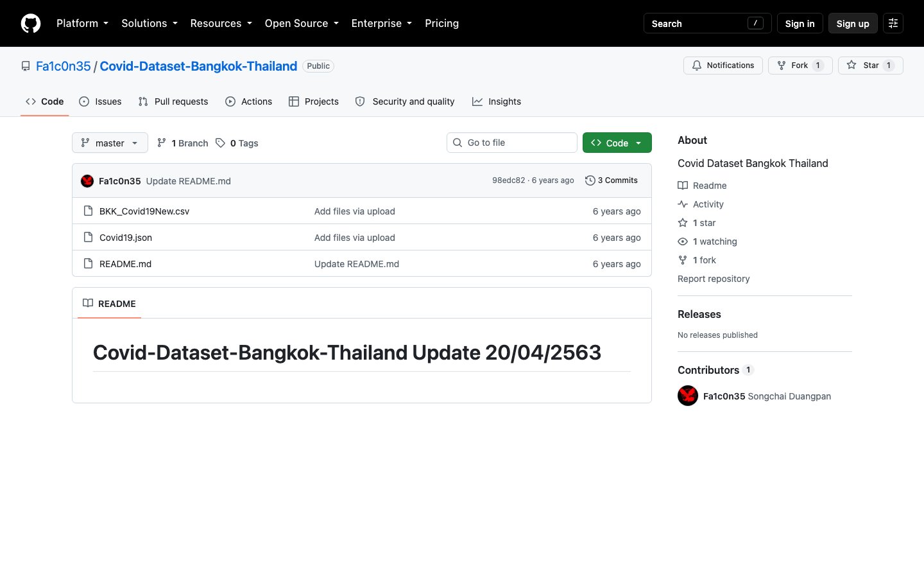Image resolution: width=924 pixels, height=578 pixels.
Task: Focus the top Search field
Action: tap(708, 23)
